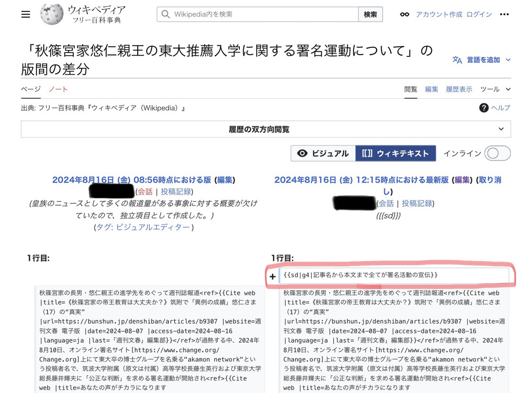Open appearance glasses icon menu
532x393 pixels.
[x=404, y=14]
